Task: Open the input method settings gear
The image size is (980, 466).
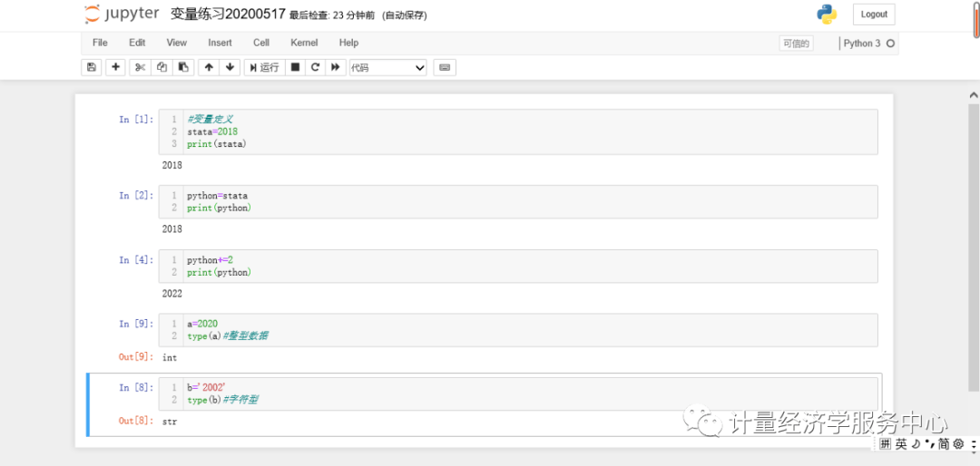Action: pyautogui.click(x=958, y=444)
